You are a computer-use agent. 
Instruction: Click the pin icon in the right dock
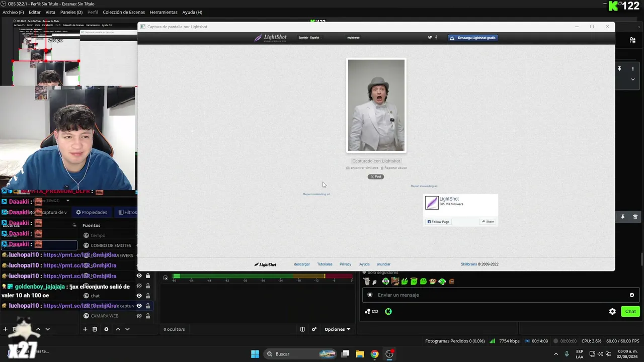(x=622, y=217)
